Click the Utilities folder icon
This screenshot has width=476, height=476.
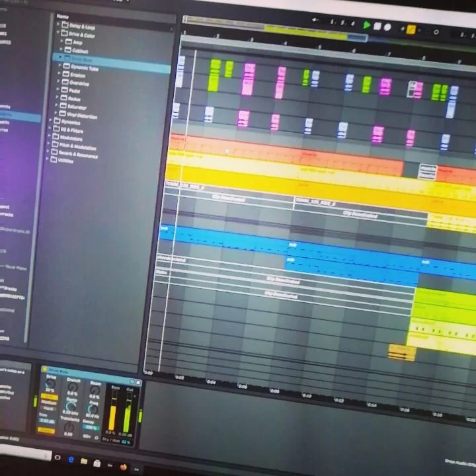click(x=54, y=159)
